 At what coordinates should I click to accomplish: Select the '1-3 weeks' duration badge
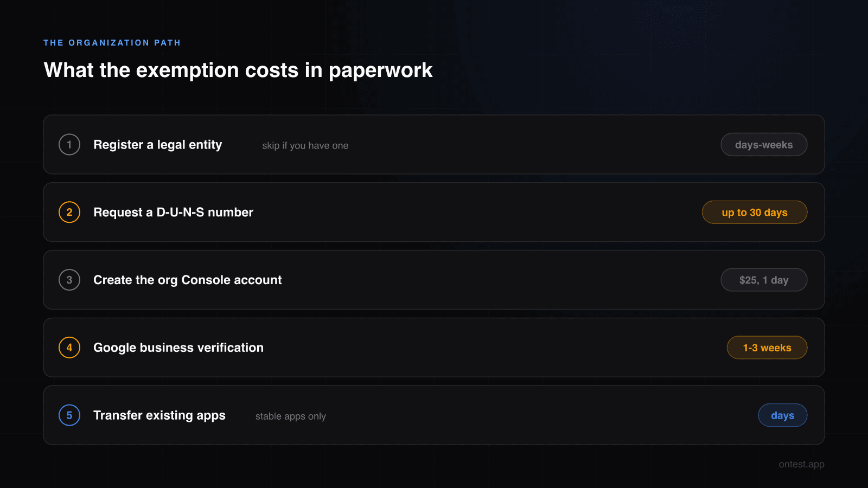point(767,348)
